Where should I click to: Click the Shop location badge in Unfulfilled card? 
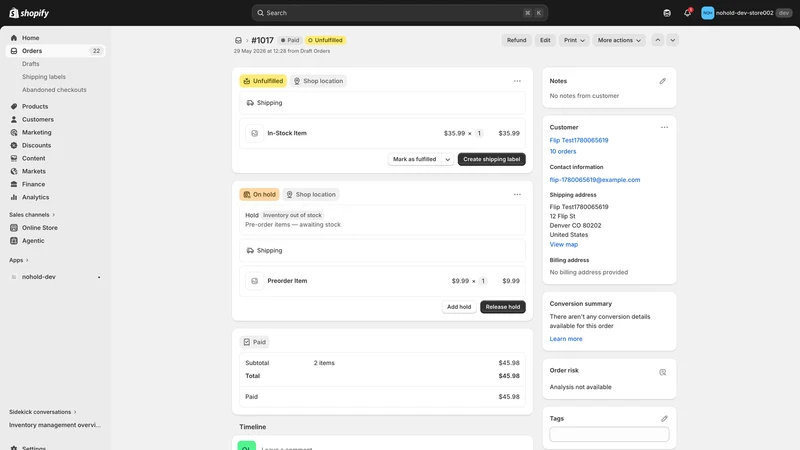coord(318,81)
